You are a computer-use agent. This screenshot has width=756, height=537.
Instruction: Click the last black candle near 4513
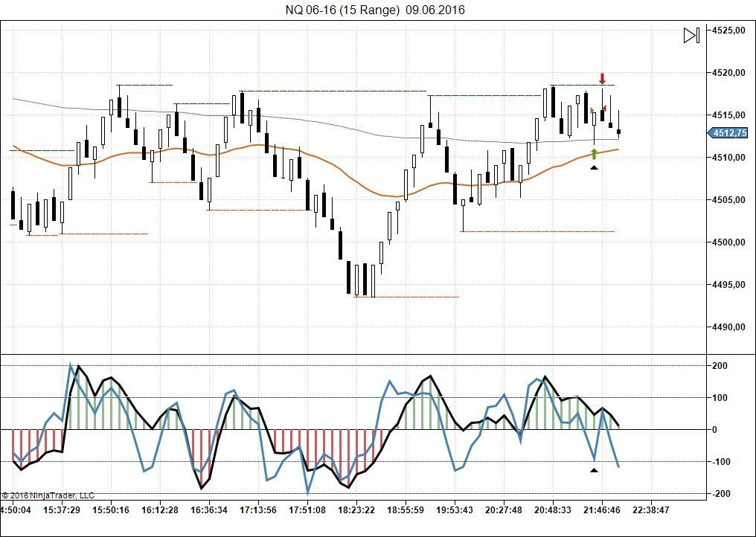tap(618, 131)
